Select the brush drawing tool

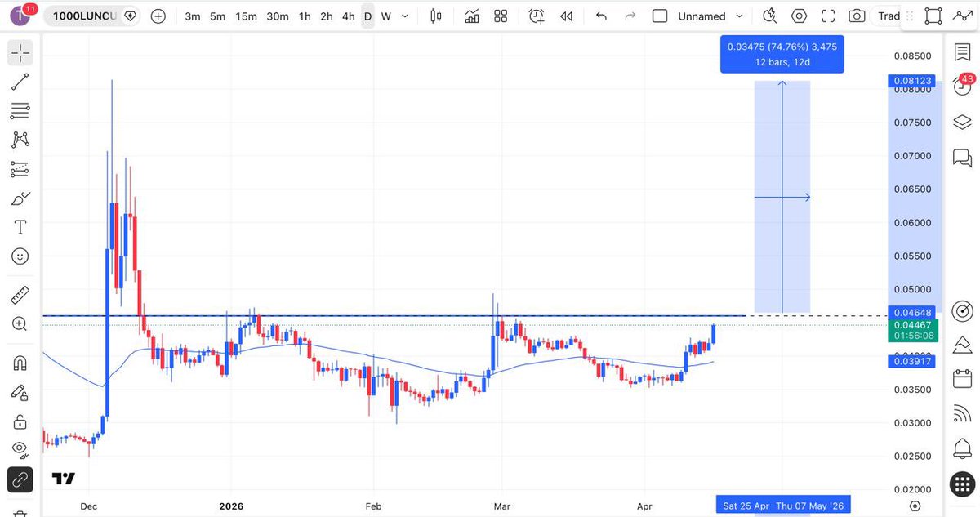coord(20,198)
